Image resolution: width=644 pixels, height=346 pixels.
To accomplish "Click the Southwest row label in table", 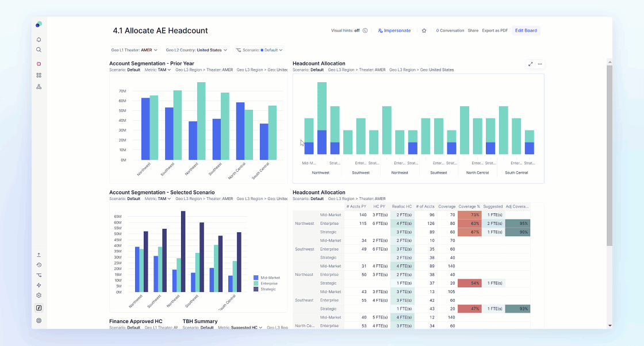I will [x=304, y=249].
